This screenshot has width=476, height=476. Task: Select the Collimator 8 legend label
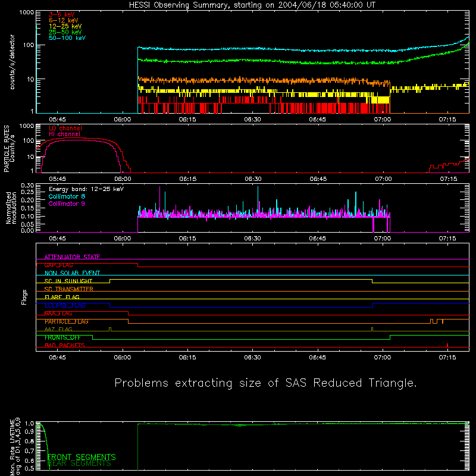[x=67, y=196]
